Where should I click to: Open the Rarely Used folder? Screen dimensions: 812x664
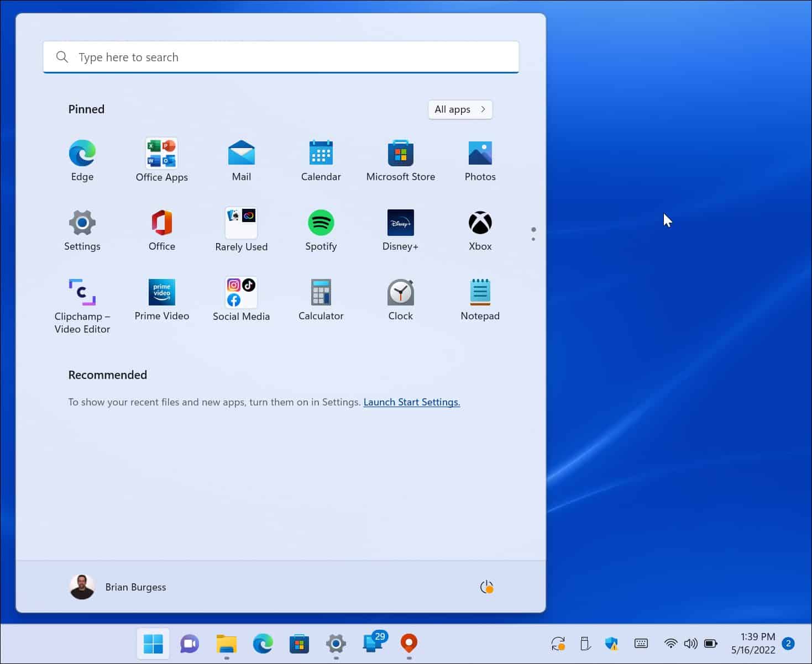coord(241,223)
